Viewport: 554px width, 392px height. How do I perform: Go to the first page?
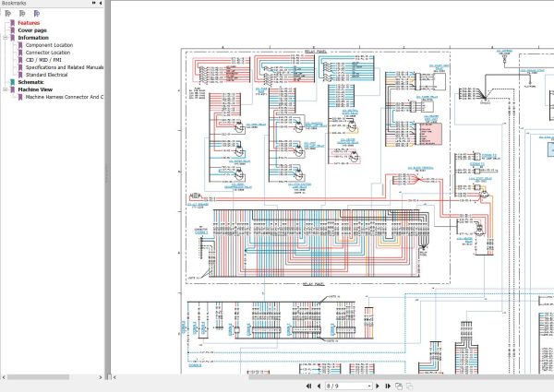coord(308,386)
